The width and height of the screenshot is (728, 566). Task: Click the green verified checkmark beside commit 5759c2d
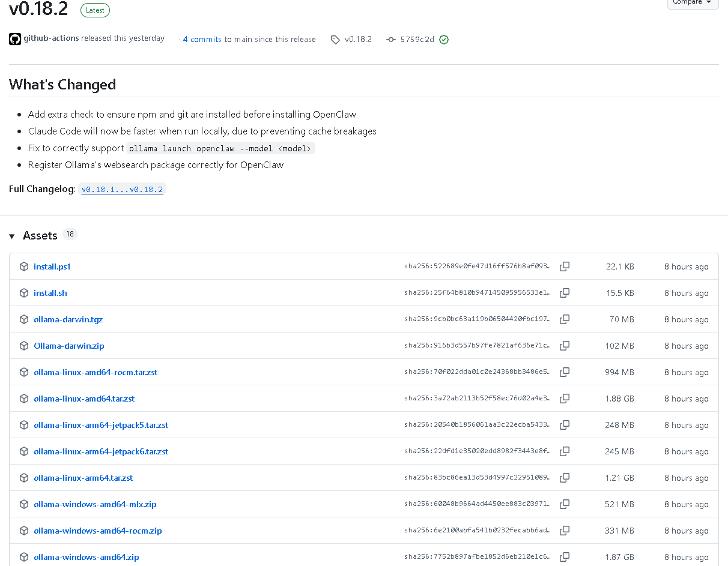coord(444,40)
